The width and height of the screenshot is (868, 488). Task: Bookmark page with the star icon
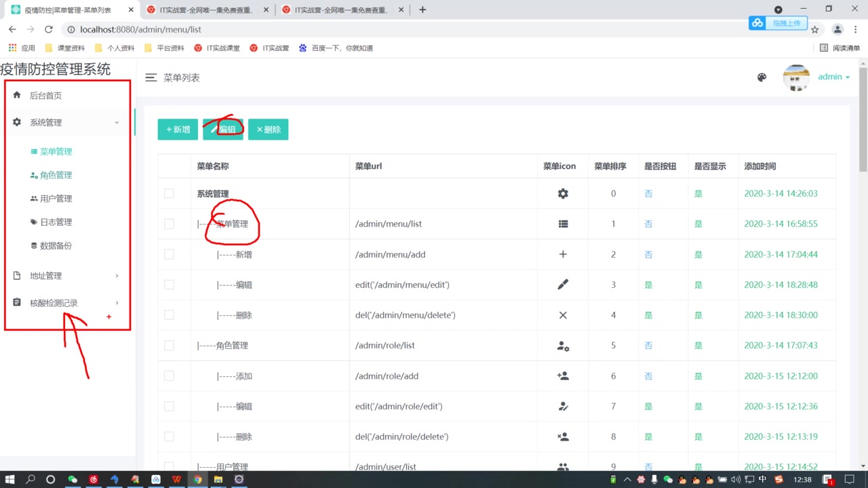815,30
